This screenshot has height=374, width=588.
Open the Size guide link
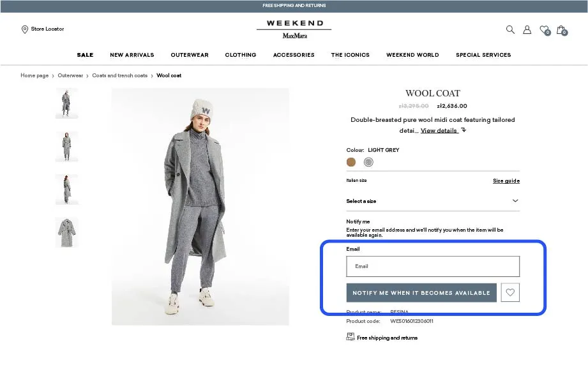tap(506, 181)
